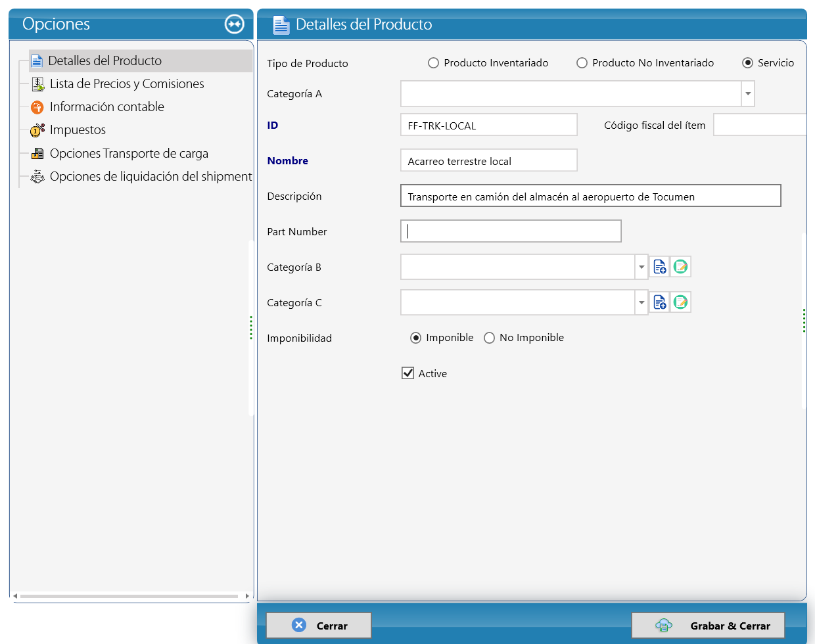Switch to the Impuestos section
Image resolution: width=815 pixels, height=644 pixels.
(x=78, y=130)
